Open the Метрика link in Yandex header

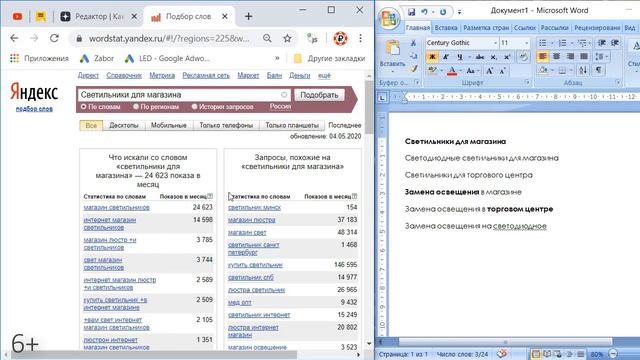162,76
